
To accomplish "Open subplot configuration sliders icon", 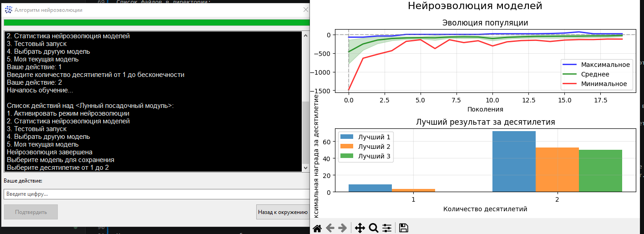I will click(387, 228).
